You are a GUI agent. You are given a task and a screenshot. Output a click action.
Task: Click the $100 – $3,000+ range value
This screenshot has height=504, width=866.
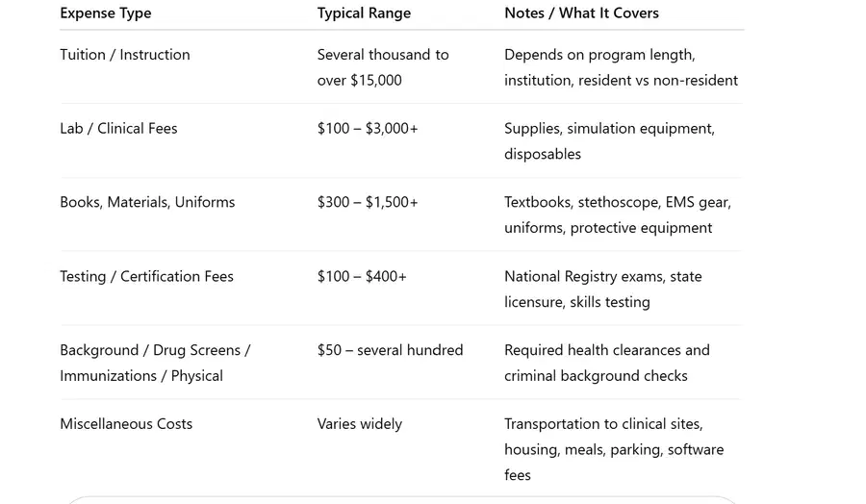368,129
